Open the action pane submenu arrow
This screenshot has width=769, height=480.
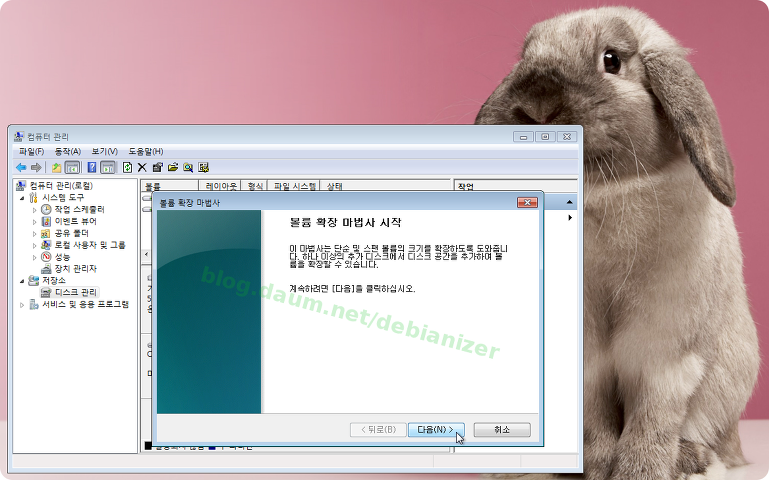pos(570,217)
